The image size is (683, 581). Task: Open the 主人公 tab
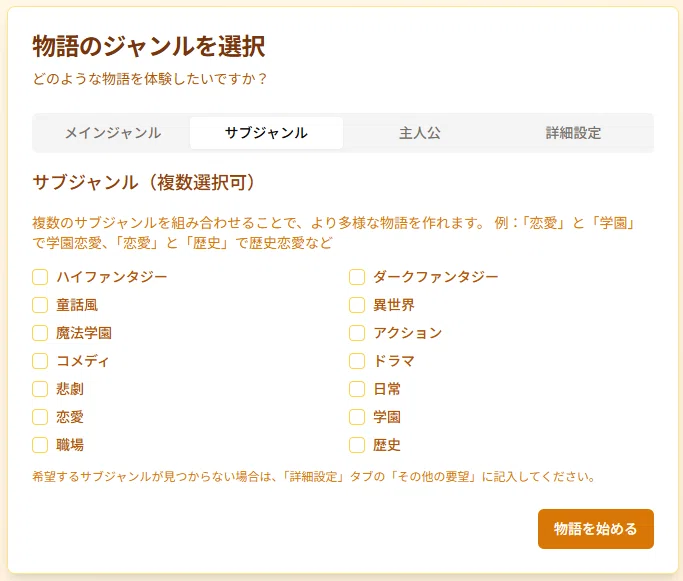pyautogui.click(x=419, y=133)
